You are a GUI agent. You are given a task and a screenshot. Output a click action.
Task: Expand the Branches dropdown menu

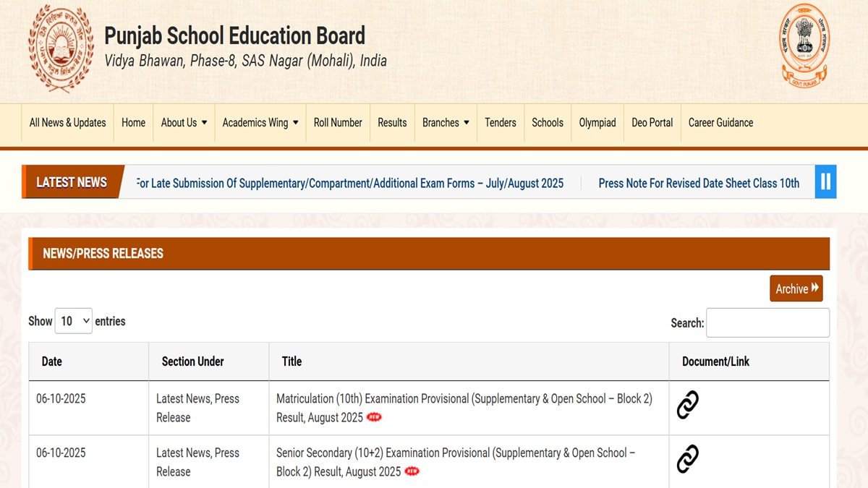click(446, 123)
